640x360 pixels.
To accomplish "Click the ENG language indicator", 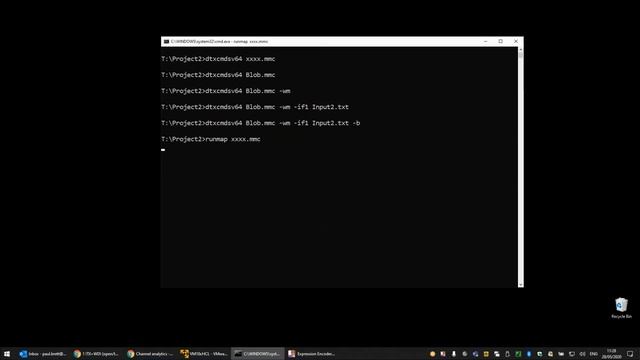I will point(593,354).
